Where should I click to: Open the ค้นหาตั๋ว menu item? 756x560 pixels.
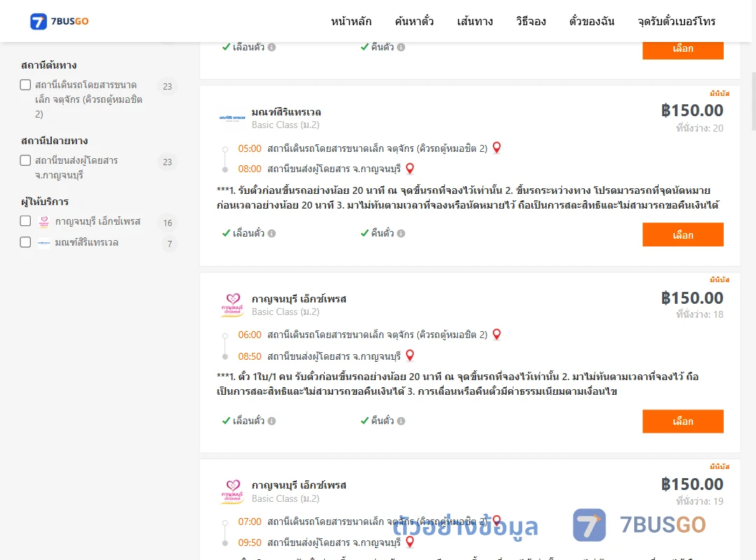(414, 21)
